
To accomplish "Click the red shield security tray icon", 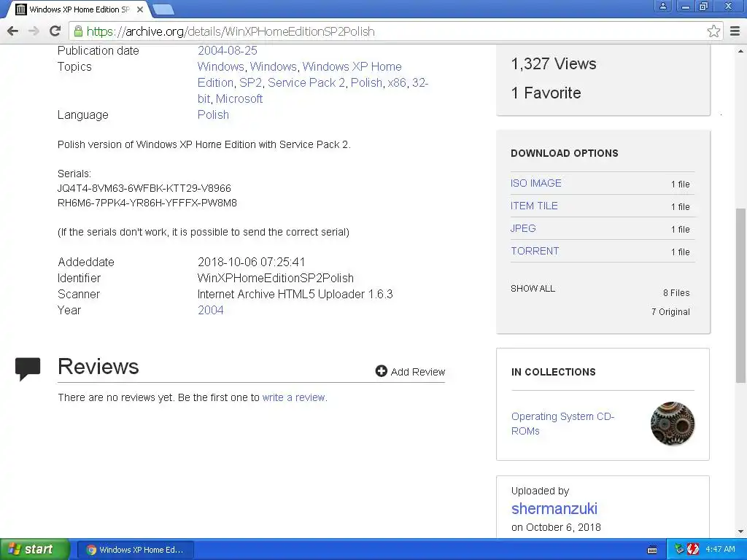I will [x=693, y=549].
